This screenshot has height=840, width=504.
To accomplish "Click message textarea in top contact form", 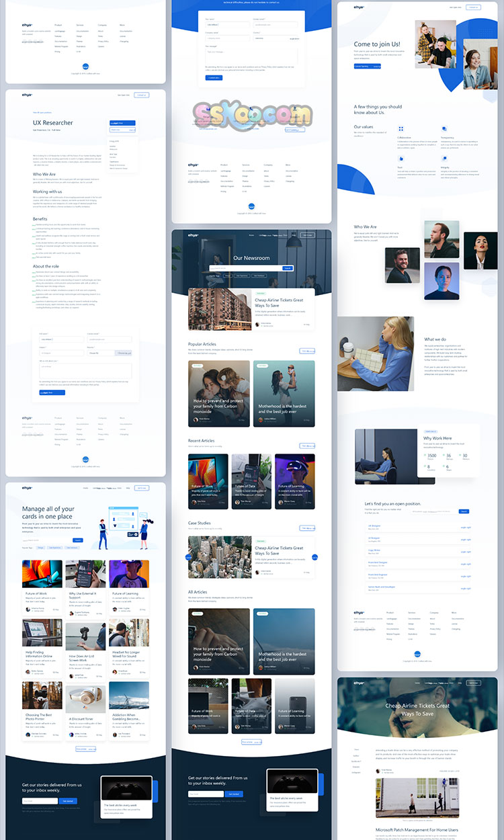I will (x=252, y=55).
